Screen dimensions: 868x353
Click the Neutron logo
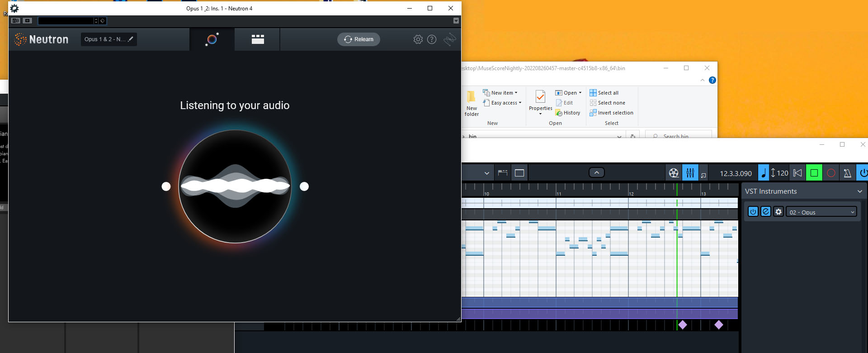tap(41, 39)
